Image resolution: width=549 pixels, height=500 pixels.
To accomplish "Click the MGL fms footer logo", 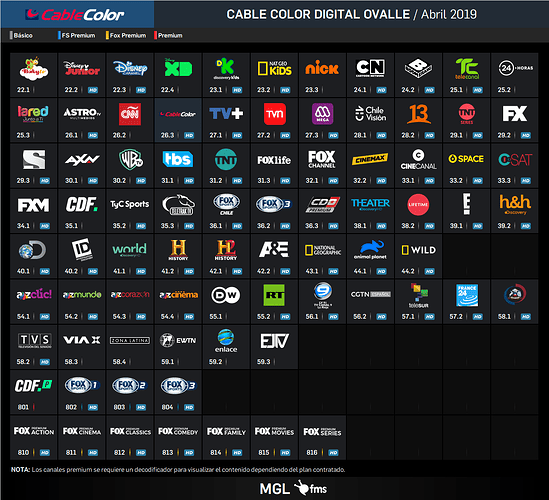I will coord(293,488).
